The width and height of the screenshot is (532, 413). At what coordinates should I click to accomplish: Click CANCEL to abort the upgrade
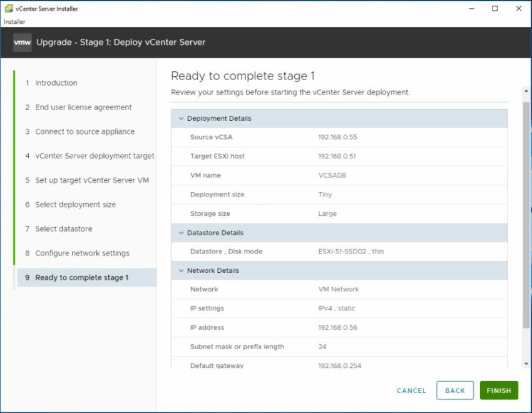coord(411,390)
